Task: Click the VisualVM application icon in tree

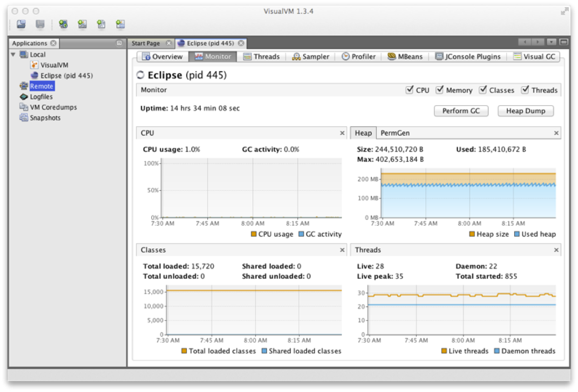Action: tap(34, 65)
